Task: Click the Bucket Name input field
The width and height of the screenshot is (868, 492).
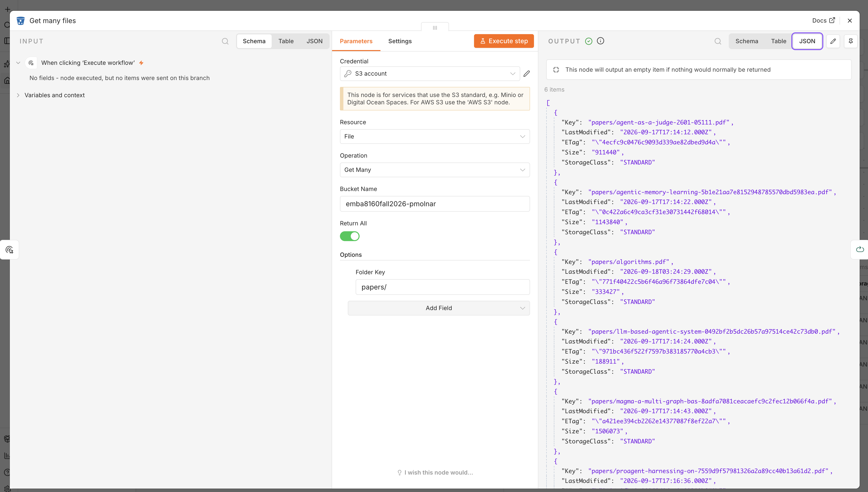Action: [435, 204]
